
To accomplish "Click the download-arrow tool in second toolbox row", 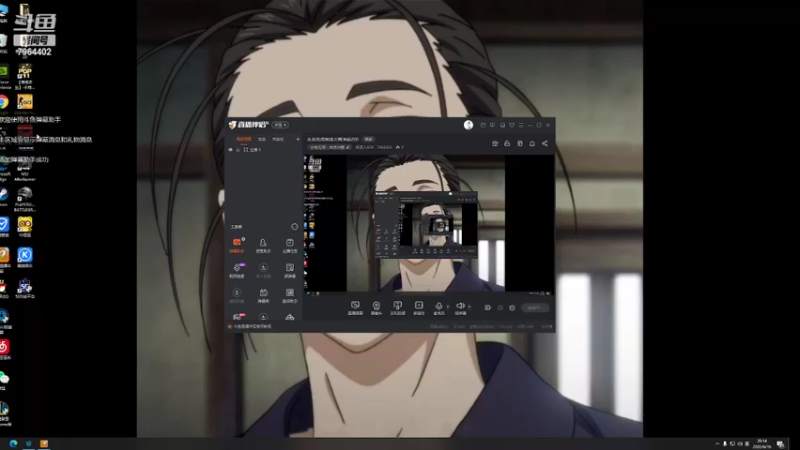I will click(263, 270).
